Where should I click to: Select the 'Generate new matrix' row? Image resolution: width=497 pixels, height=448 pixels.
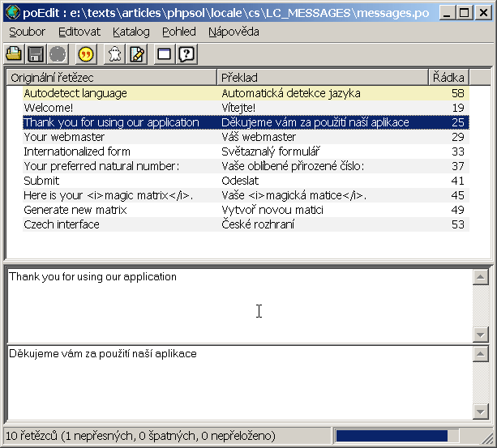pos(246,210)
